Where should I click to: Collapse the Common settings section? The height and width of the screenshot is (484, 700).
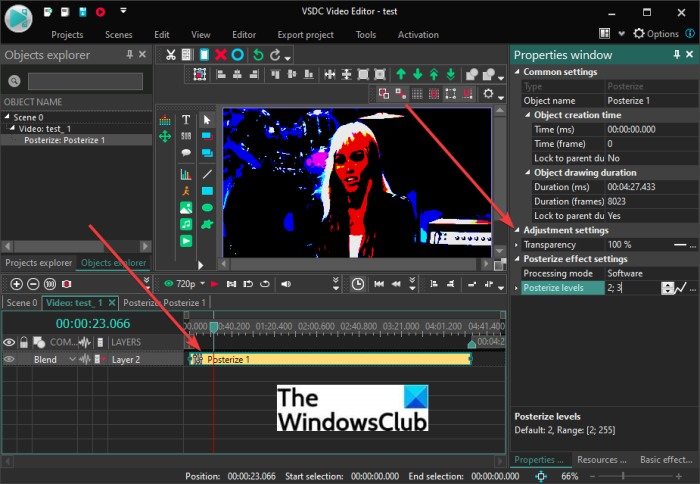pyautogui.click(x=517, y=72)
